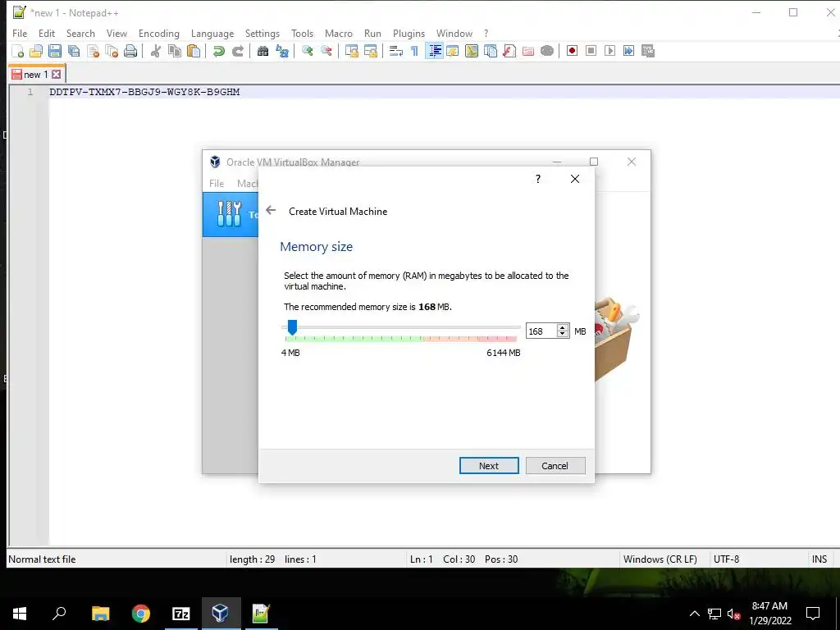Click the wizard's question mark help button
840x630 pixels.
pos(538,179)
